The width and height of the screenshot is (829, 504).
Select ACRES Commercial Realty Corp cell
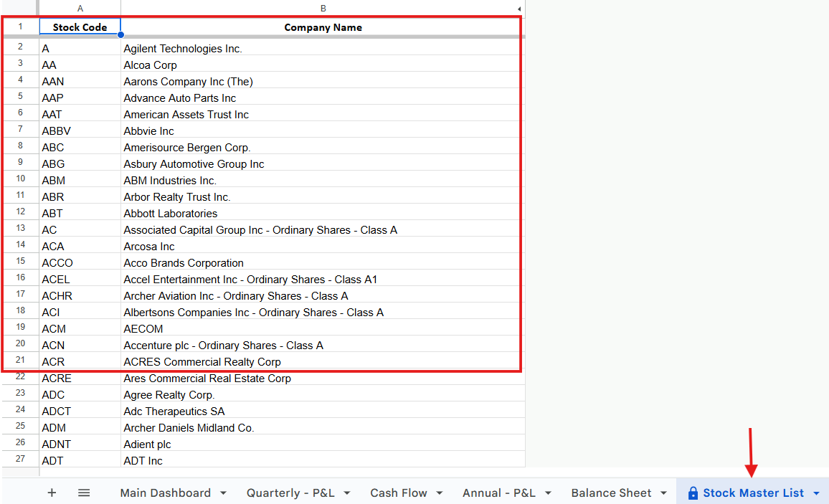pos(323,361)
